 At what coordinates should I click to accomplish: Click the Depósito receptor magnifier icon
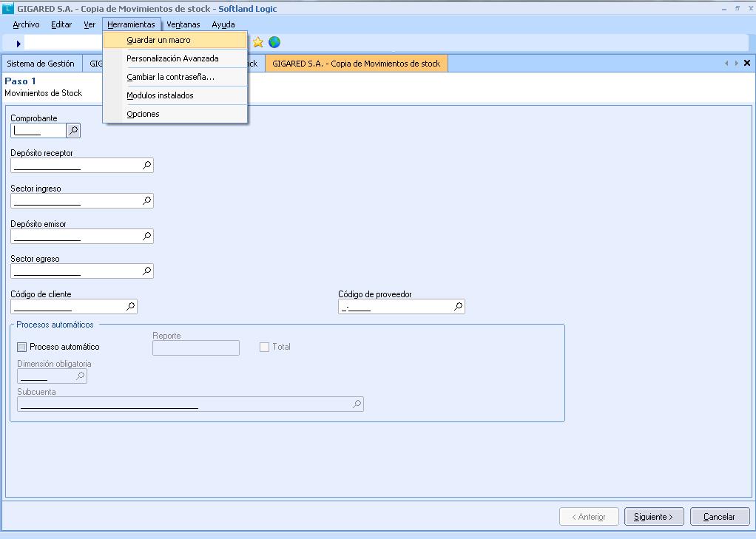tap(146, 166)
